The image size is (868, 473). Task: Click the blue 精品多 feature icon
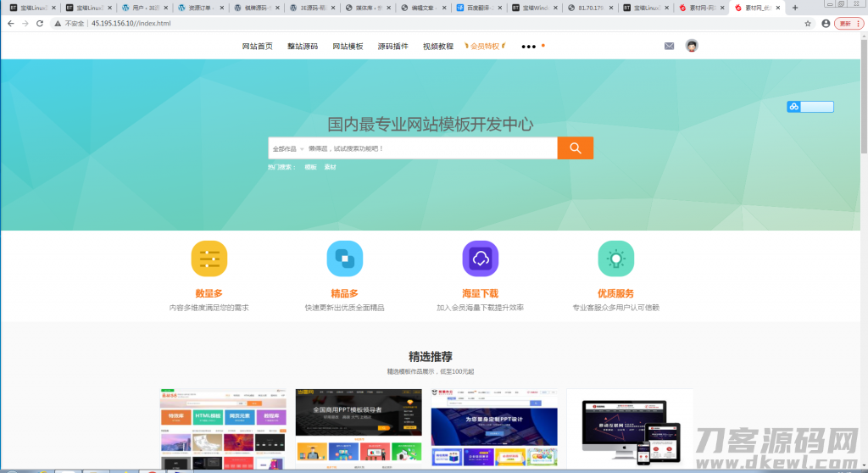344,259
